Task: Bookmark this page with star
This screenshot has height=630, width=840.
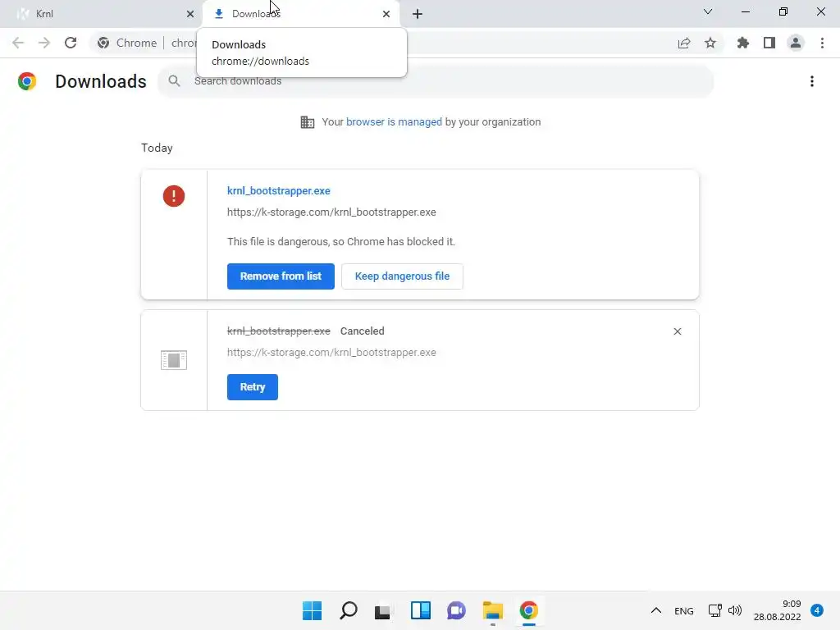Action: [x=710, y=43]
